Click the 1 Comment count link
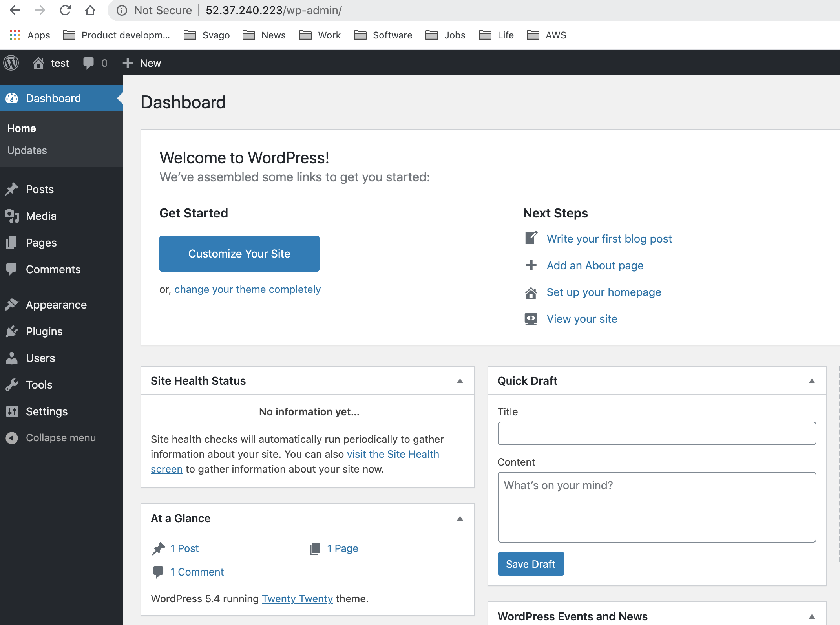This screenshot has height=625, width=840. point(197,572)
